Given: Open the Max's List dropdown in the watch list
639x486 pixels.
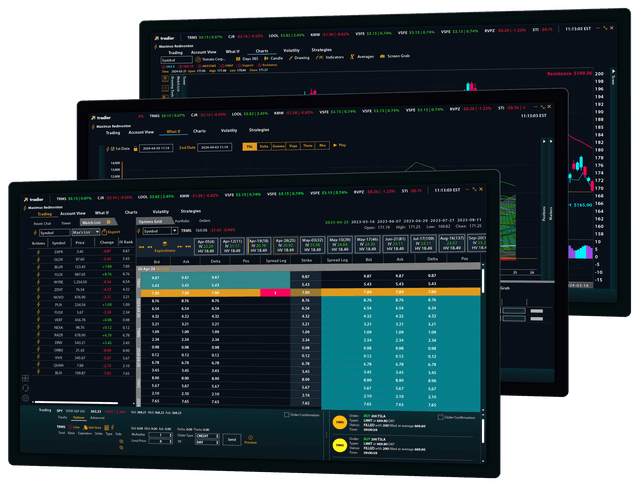Looking at the screenshot, I should click(86, 232).
